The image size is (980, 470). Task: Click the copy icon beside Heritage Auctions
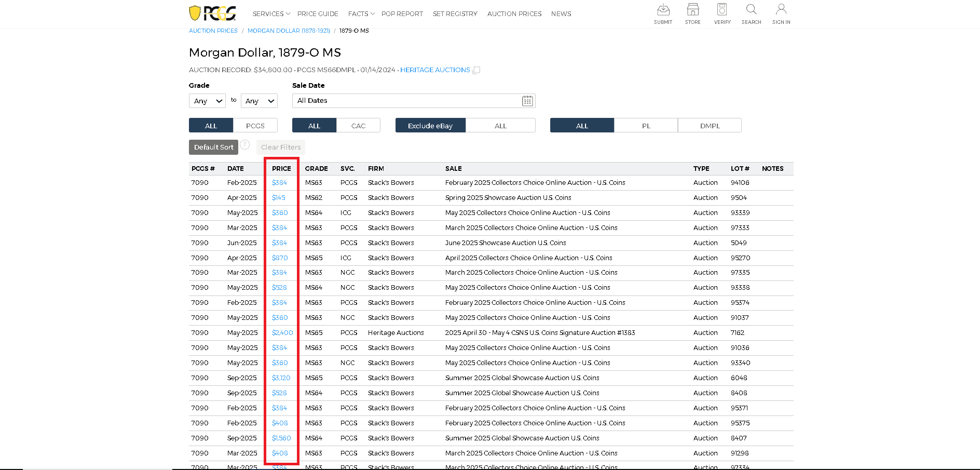click(477, 70)
